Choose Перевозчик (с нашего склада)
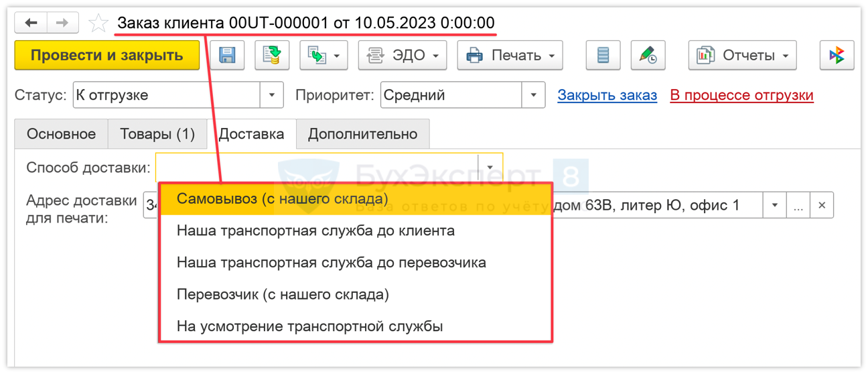Viewport: 868px width, 374px height. click(355, 294)
